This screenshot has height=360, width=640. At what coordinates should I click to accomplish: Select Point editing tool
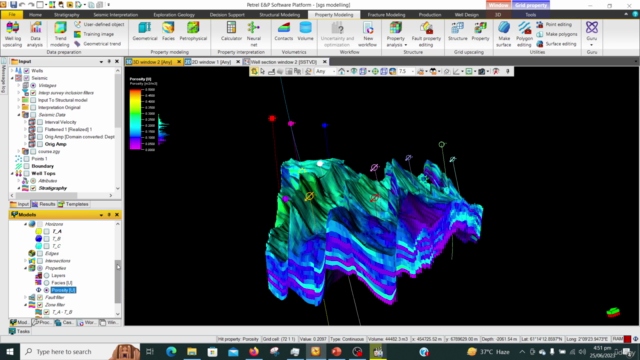[554, 24]
